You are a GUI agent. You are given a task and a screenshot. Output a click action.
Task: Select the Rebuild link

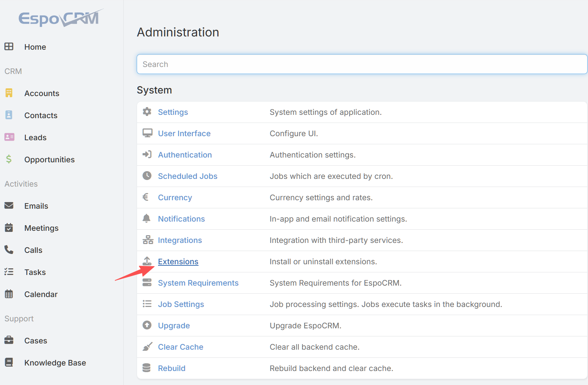point(172,368)
